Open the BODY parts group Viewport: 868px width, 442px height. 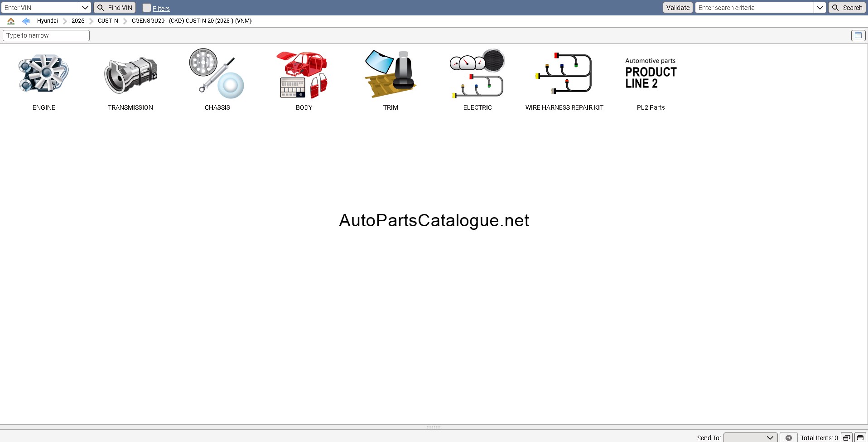click(x=304, y=74)
